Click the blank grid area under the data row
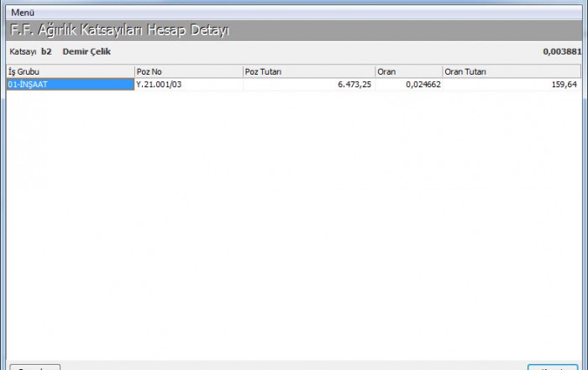 tap(294, 218)
